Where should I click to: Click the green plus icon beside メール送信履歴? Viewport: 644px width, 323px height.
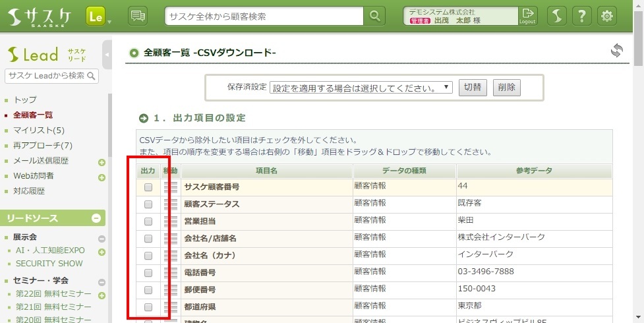102,162
